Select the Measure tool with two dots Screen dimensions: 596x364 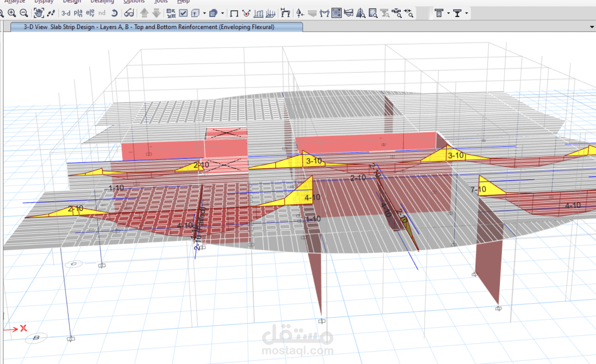pyautogui.click(x=51, y=13)
